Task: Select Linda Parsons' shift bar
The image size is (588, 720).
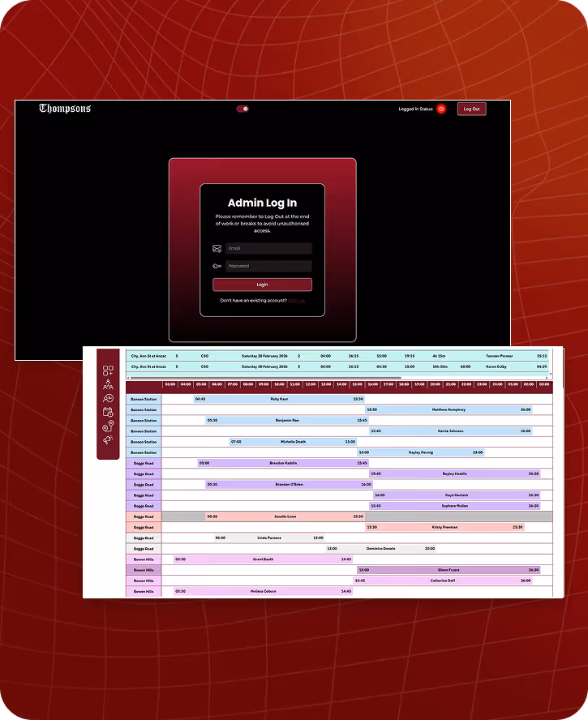Action: pyautogui.click(x=269, y=538)
